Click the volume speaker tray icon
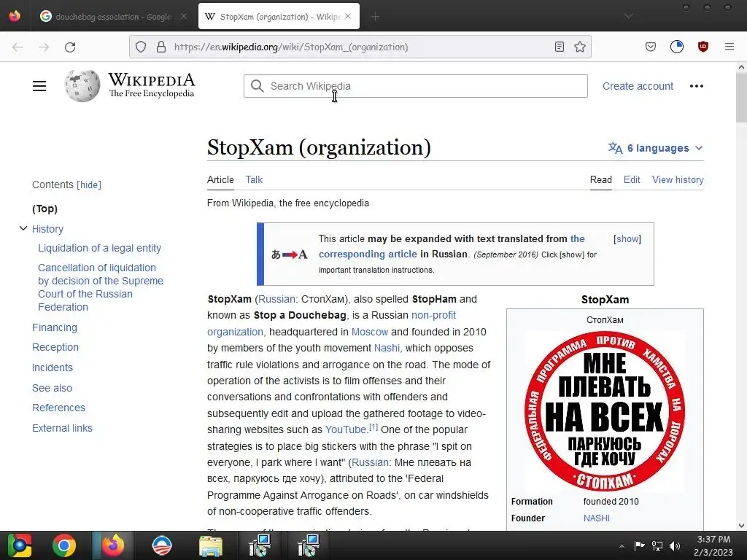 pyautogui.click(x=675, y=546)
